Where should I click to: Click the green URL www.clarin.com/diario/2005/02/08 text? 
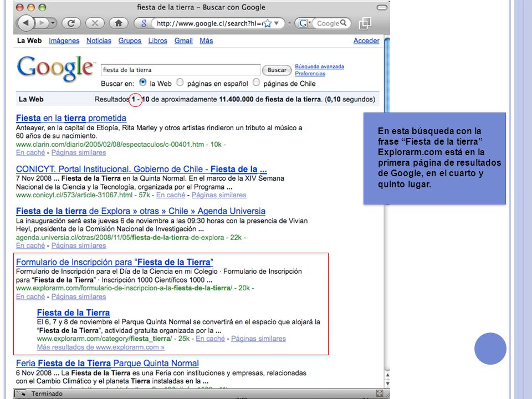110,145
